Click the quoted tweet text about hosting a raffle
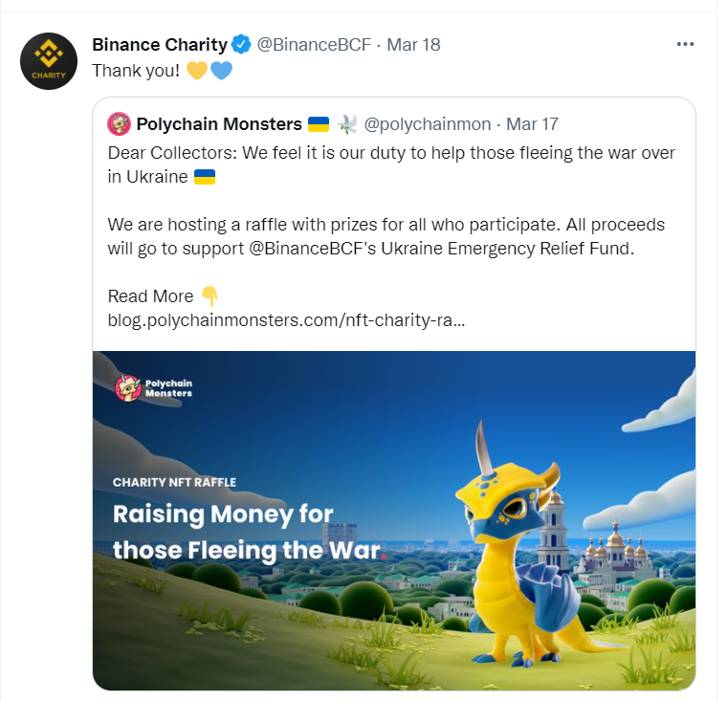This screenshot has height=701, width=728. (x=386, y=236)
